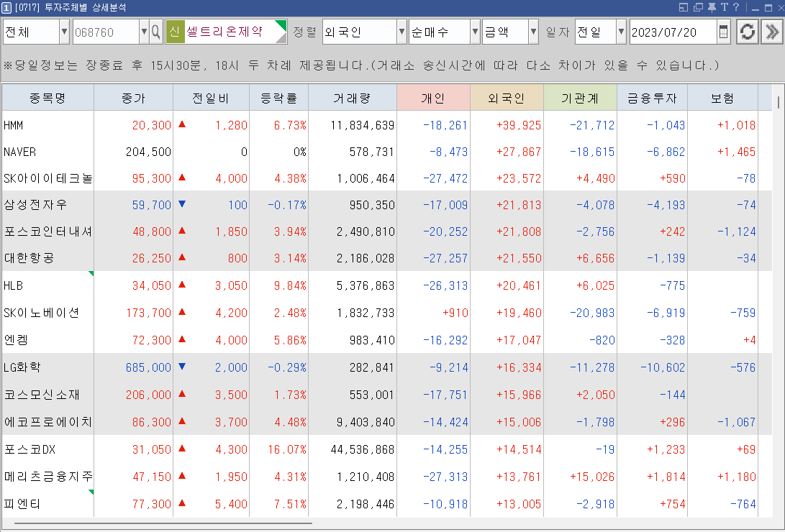The width and height of the screenshot is (785, 532).
Task: Click the stock code input field 068760
Action: tap(106, 32)
